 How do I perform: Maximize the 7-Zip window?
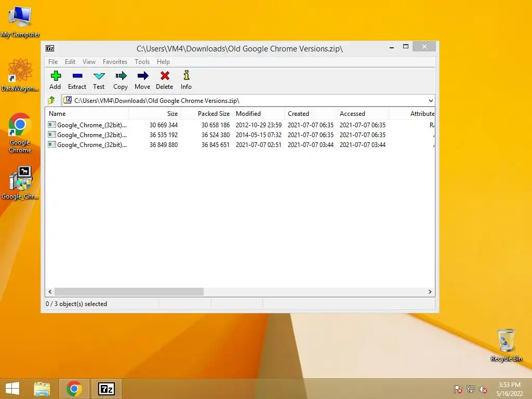coord(405,46)
